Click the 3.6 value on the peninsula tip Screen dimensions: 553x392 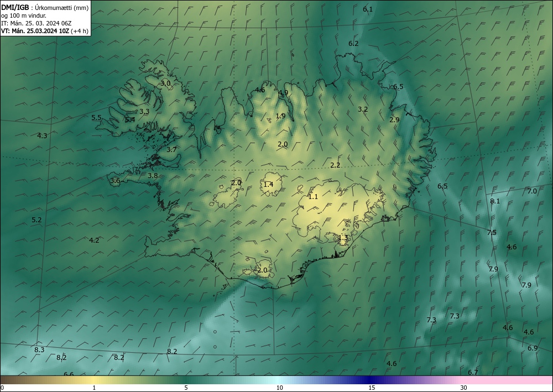tap(115, 181)
